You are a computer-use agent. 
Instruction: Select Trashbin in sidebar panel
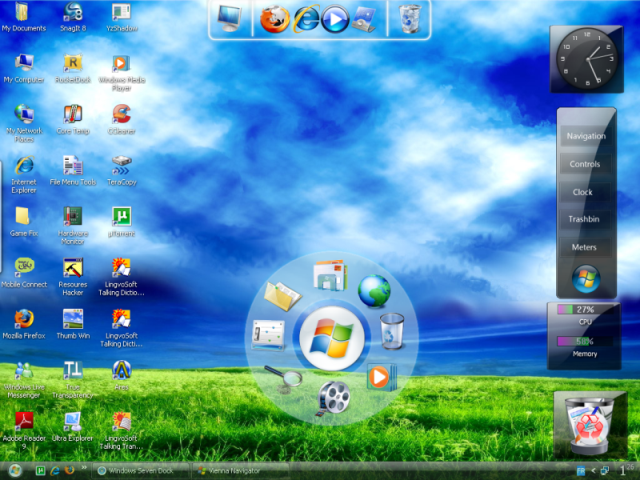pos(584,219)
